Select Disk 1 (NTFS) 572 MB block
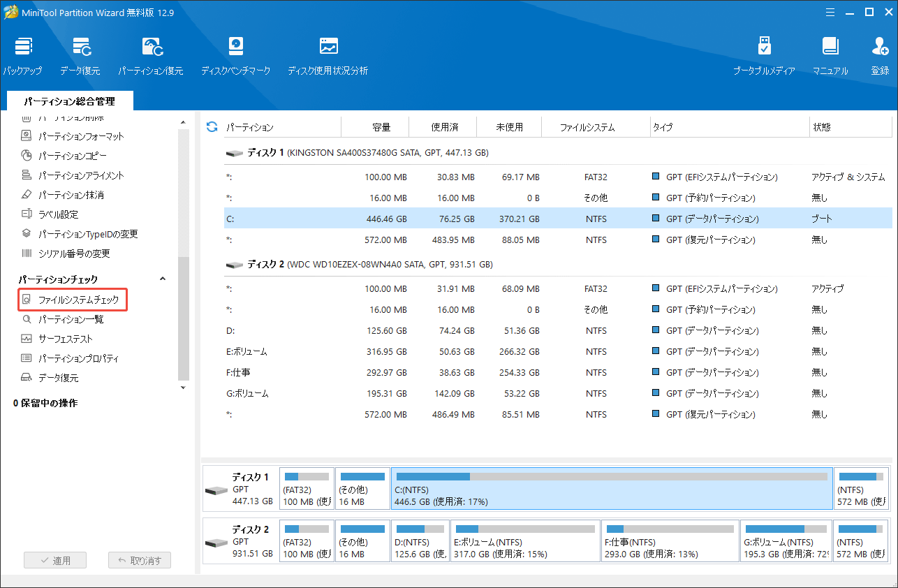 (x=862, y=489)
